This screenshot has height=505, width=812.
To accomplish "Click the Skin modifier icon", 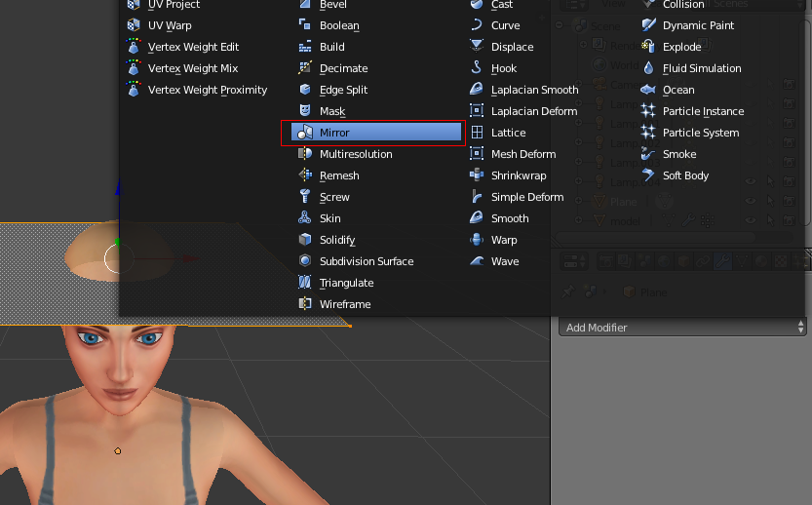I will pos(305,218).
